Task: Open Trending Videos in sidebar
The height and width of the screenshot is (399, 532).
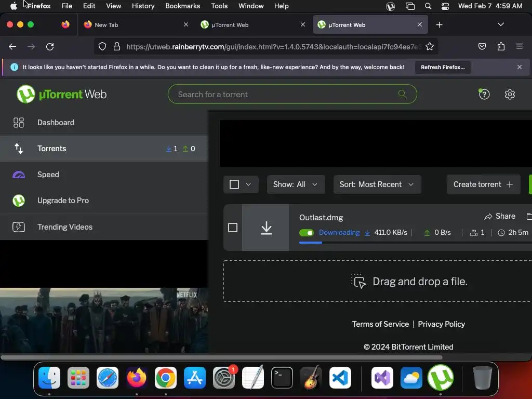Action: point(104,227)
